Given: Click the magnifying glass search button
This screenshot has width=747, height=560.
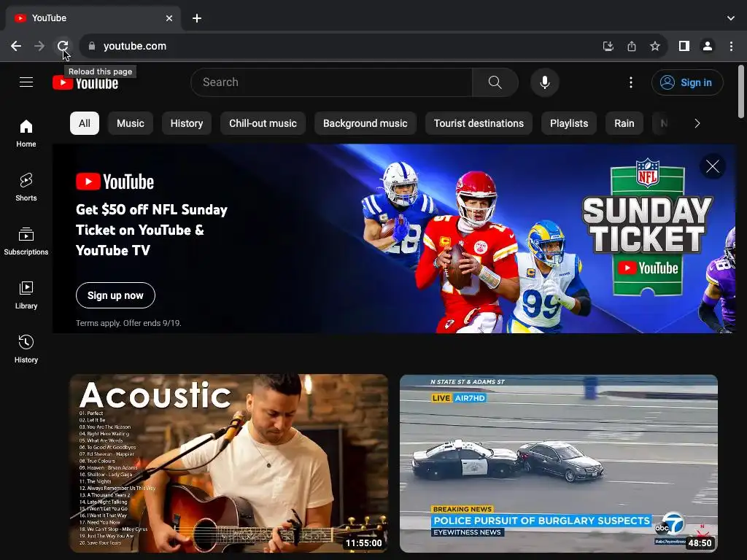Looking at the screenshot, I should click(x=495, y=82).
